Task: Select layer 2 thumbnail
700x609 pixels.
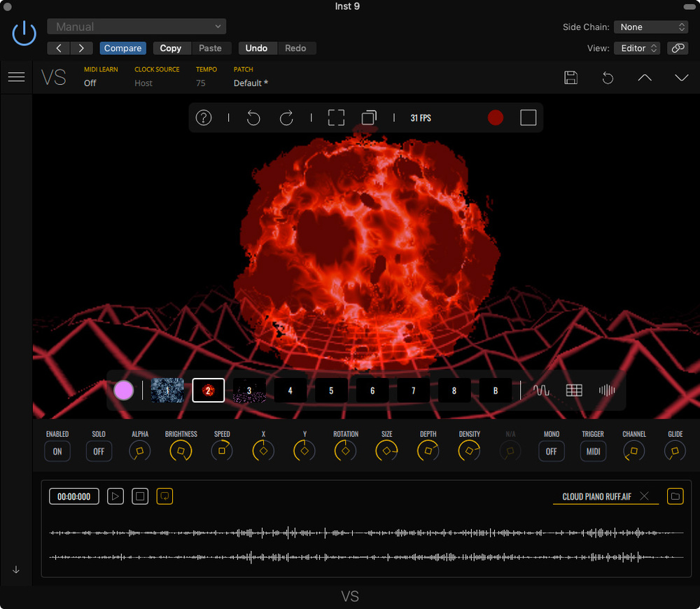Action: 209,391
